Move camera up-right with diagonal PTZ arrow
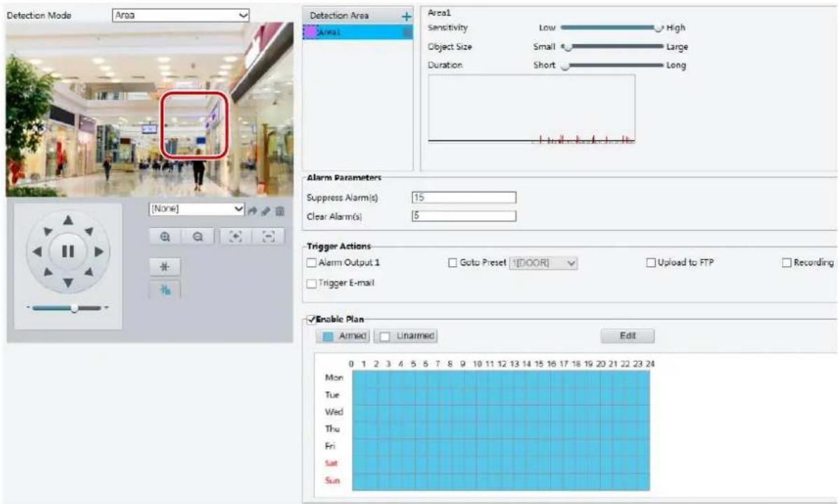Image resolution: width=838 pixels, height=504 pixels. pyautogui.click(x=89, y=231)
